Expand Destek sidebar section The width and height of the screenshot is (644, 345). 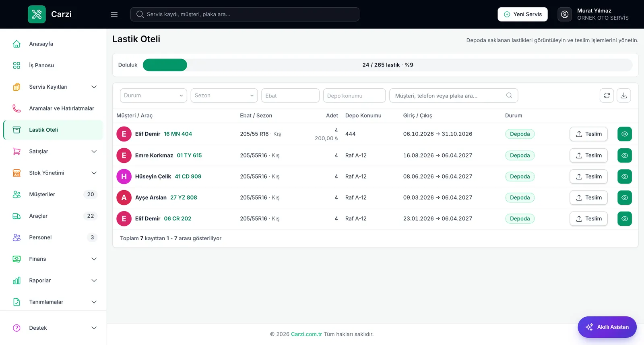pos(53,328)
